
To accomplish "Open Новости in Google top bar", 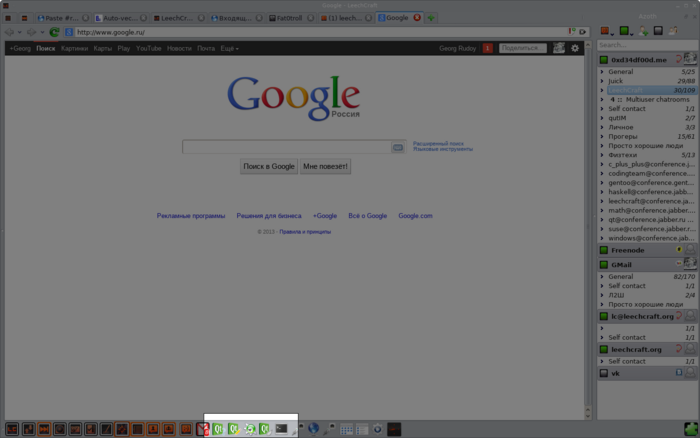I will click(179, 48).
